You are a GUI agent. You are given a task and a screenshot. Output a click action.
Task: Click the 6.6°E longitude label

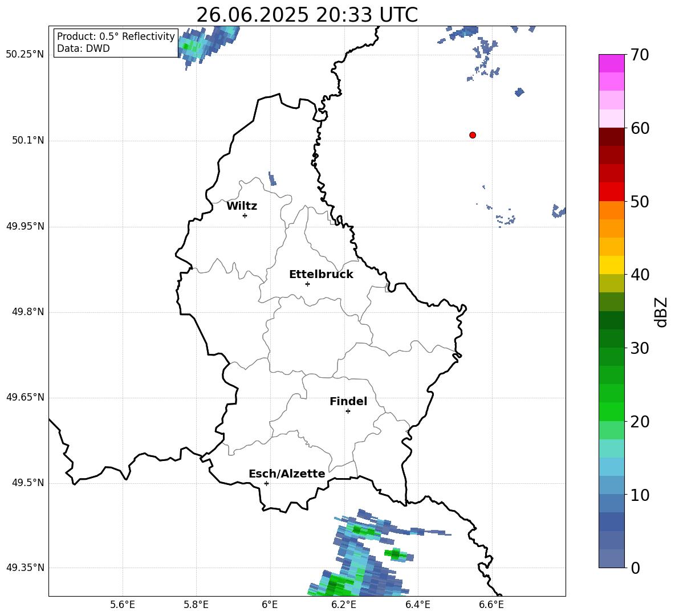(x=491, y=605)
